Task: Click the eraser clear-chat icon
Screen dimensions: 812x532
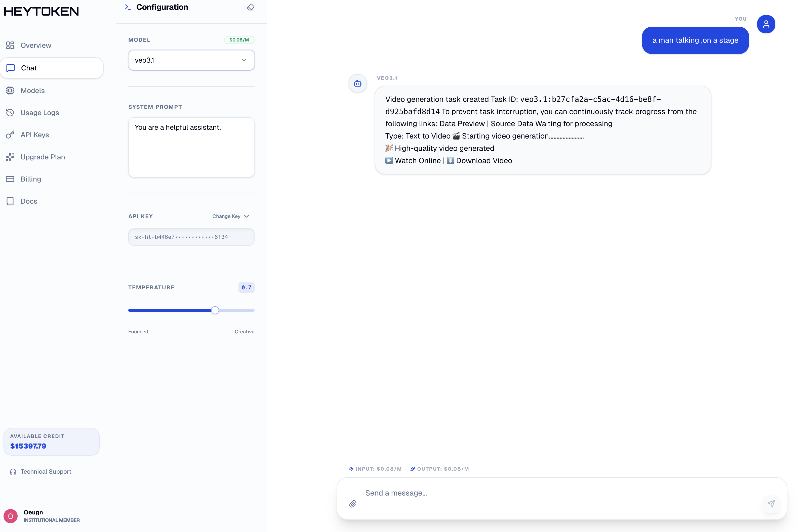Action: (x=251, y=7)
